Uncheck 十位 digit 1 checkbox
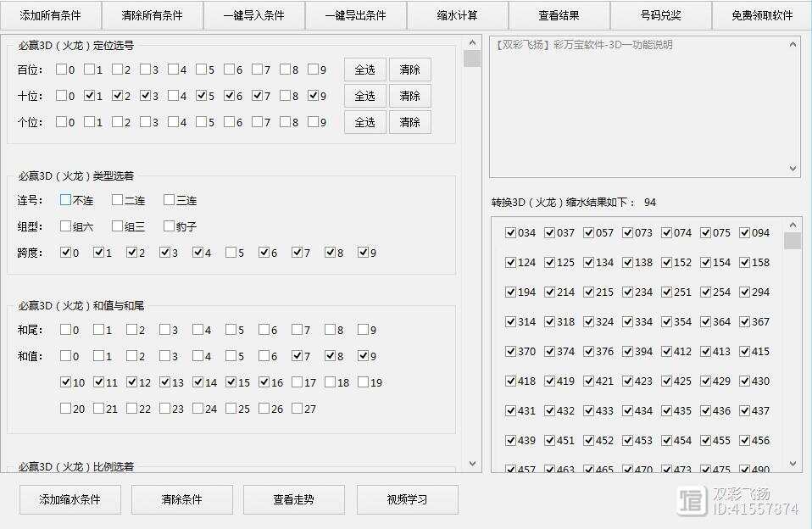812x529 pixels. coord(89,95)
